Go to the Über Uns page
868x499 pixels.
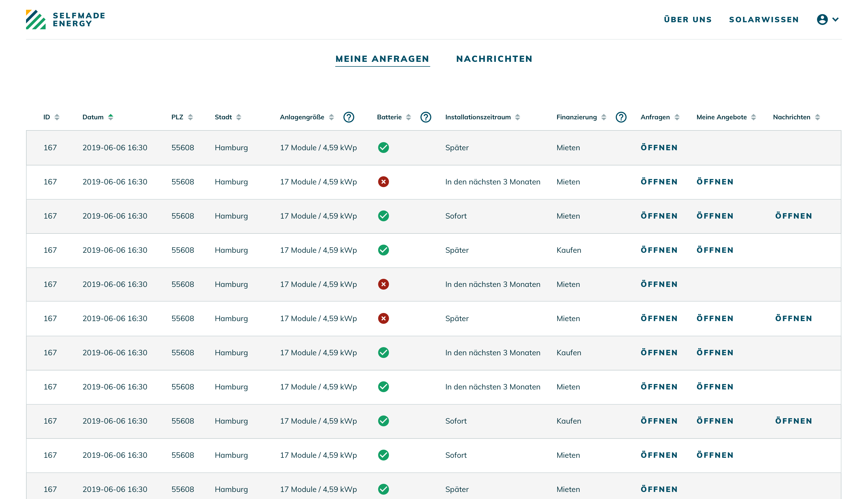pos(688,20)
